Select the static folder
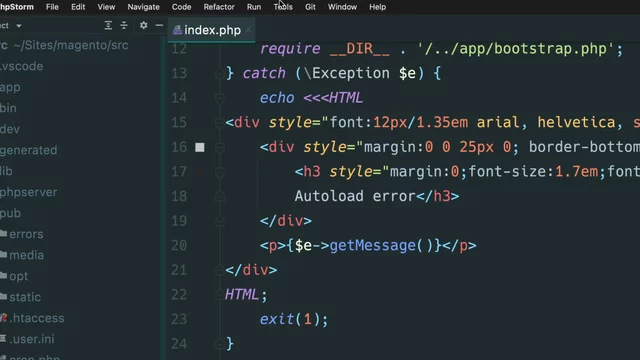The width and height of the screenshot is (640, 360). point(25,297)
